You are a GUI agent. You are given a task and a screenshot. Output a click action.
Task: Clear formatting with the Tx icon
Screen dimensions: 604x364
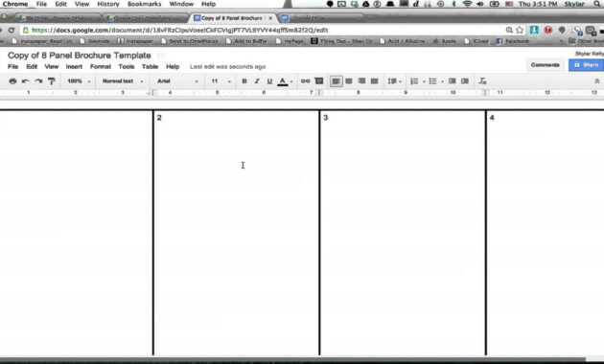[482, 81]
